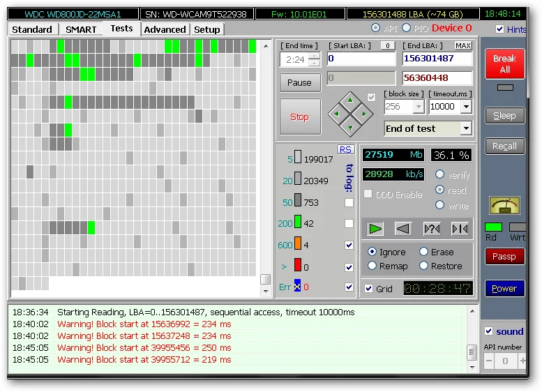
Task: Select the reverse scan direction icon
Action: [403, 228]
